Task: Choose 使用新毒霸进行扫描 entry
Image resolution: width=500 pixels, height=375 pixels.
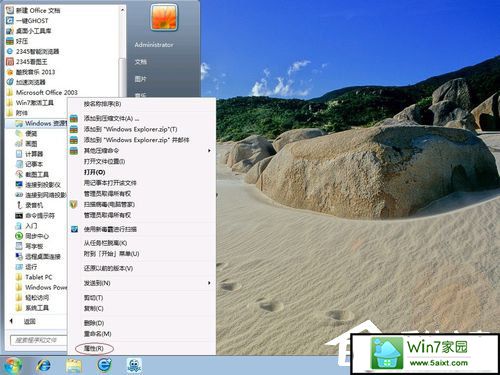Action: pos(110,229)
